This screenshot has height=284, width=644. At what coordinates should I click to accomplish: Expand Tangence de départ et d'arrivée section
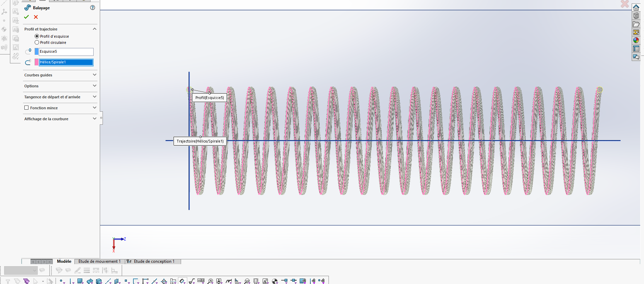point(95,97)
